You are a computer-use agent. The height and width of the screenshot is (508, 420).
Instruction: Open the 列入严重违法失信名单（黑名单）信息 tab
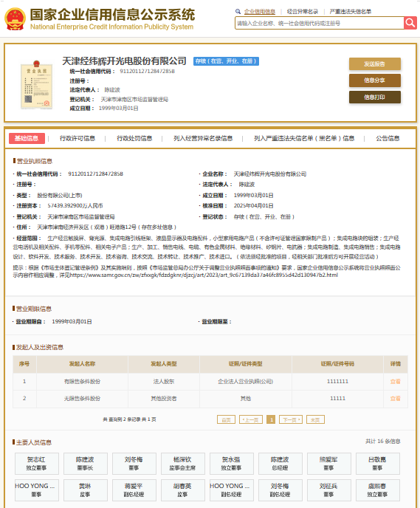(304, 138)
